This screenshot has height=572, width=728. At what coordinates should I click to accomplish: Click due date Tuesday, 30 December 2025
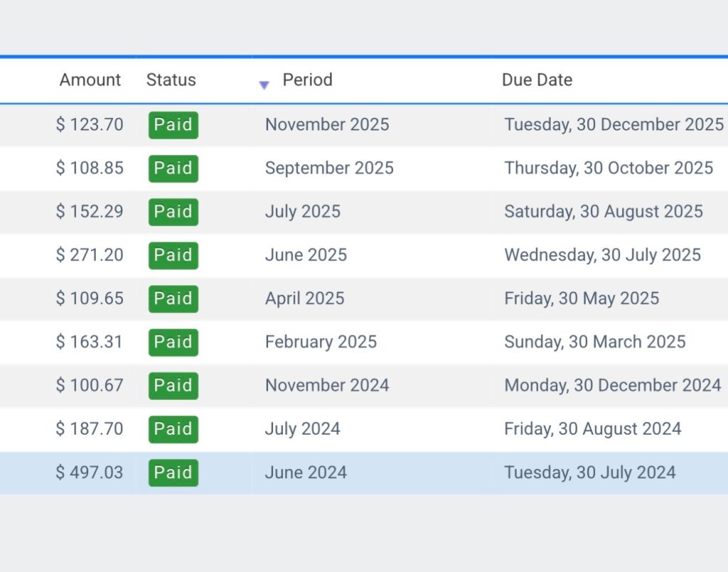pos(614,125)
